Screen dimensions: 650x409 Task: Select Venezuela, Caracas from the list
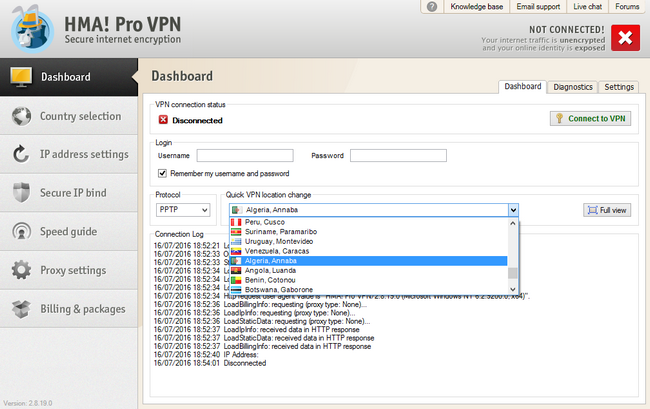pyautogui.click(x=368, y=251)
